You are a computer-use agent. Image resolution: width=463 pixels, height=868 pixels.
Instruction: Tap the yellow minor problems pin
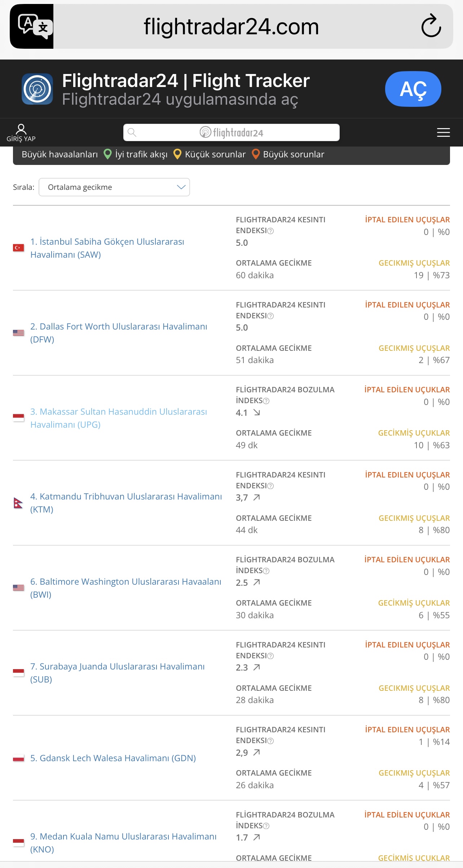click(x=177, y=154)
